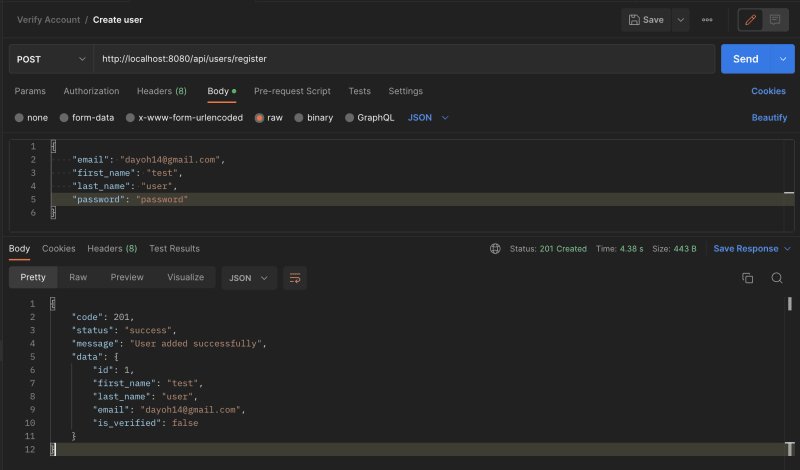Click the Send button

click(745, 59)
